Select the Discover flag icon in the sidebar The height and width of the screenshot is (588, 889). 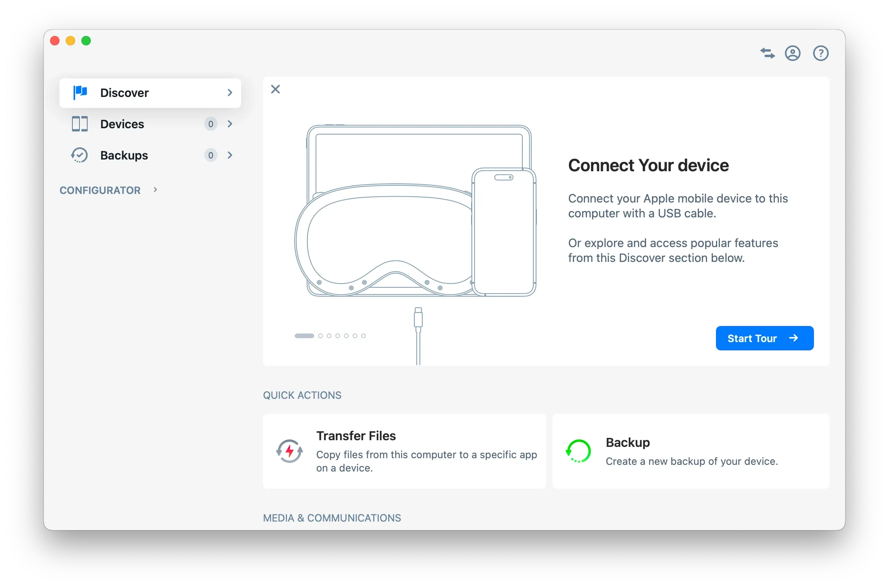click(79, 93)
